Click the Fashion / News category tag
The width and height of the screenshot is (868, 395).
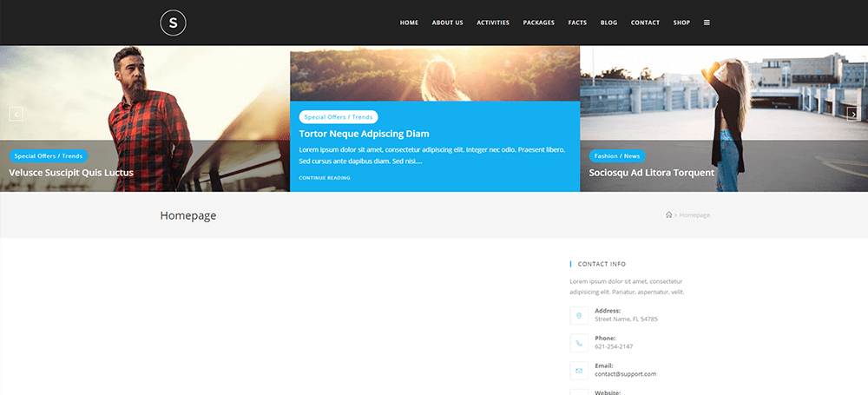617,156
